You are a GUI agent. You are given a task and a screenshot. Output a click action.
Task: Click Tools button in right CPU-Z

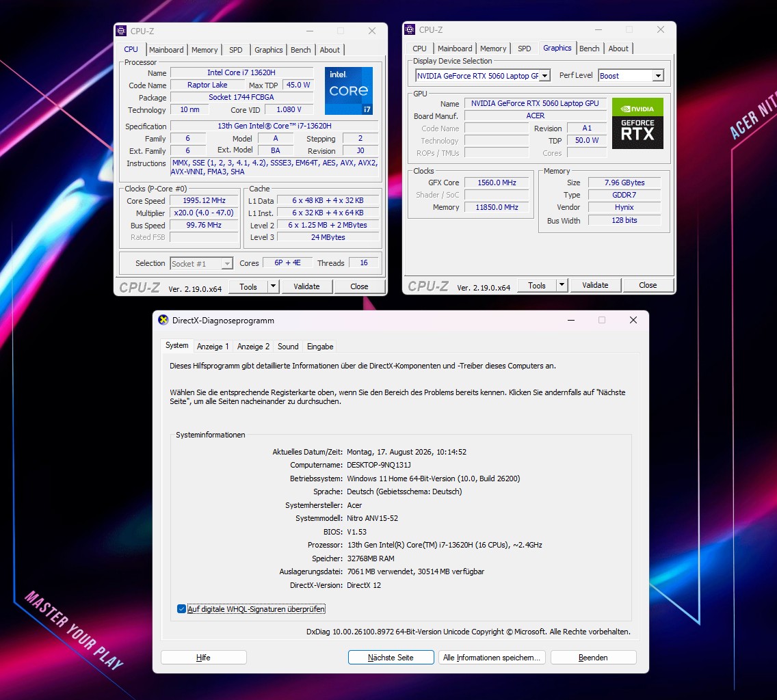pos(537,285)
